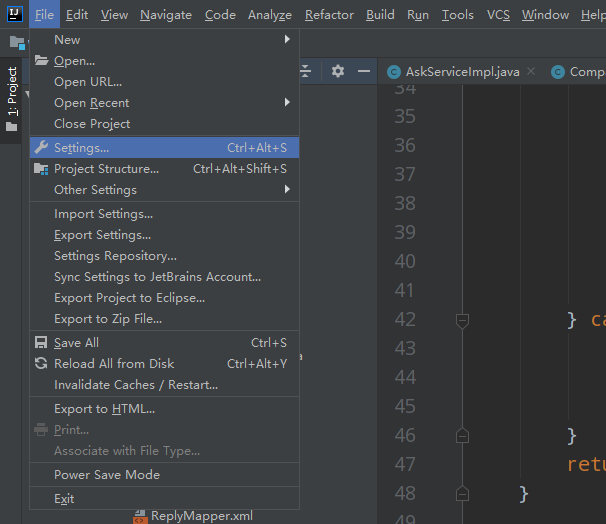Expand the New submenu
Screen dimensions: 606x524
tap(164, 39)
